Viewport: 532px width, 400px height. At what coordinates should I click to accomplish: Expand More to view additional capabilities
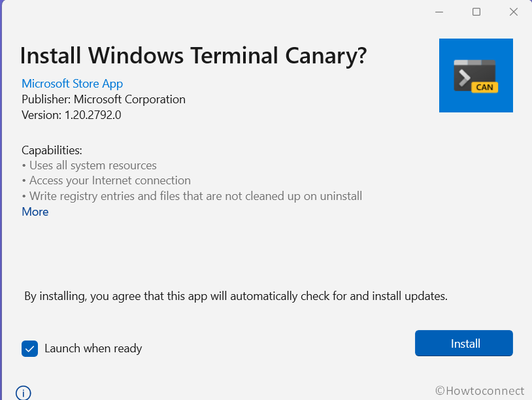35,211
